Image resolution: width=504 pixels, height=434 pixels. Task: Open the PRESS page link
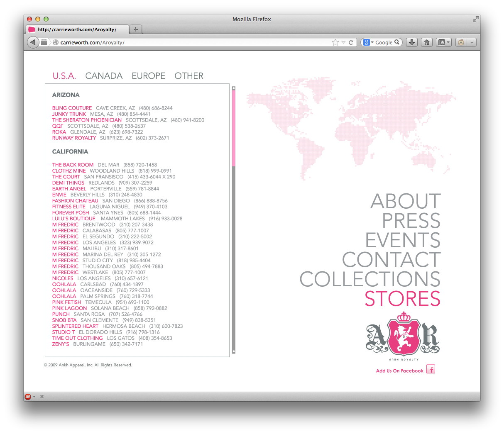[411, 221]
